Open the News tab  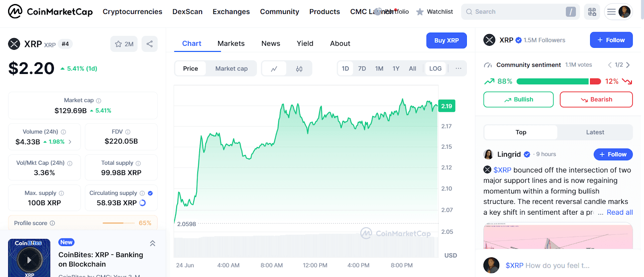270,43
